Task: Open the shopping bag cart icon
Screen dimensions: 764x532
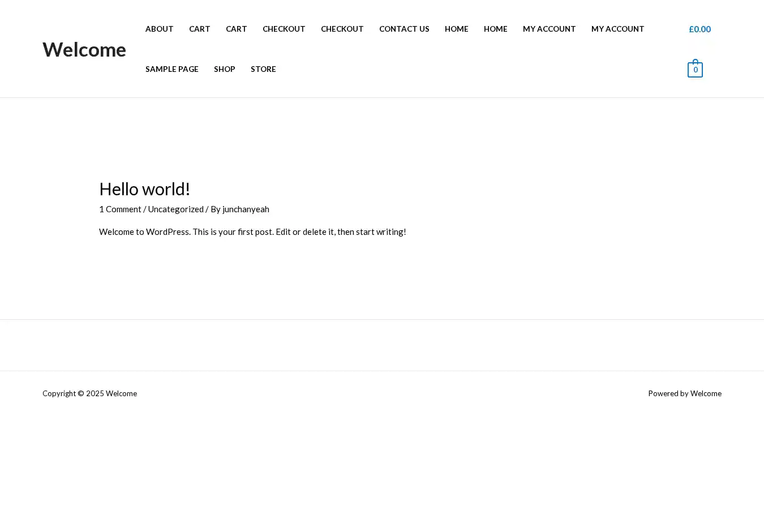Action: [x=695, y=69]
